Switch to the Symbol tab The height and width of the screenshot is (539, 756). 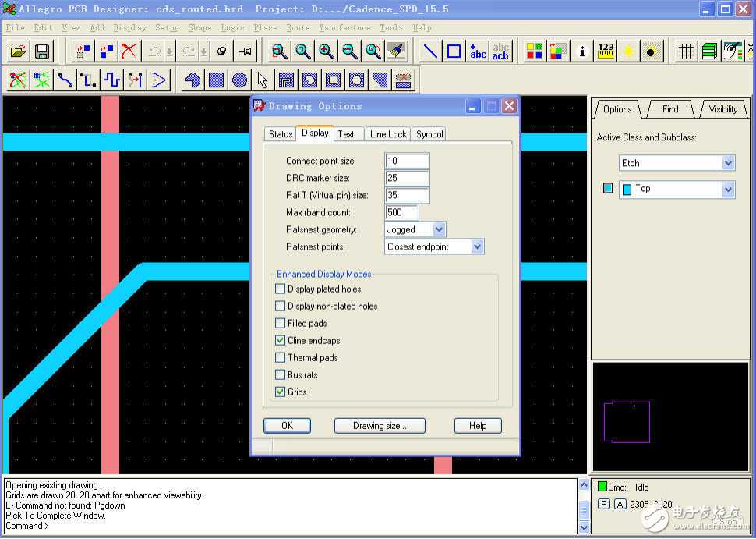[x=429, y=134]
